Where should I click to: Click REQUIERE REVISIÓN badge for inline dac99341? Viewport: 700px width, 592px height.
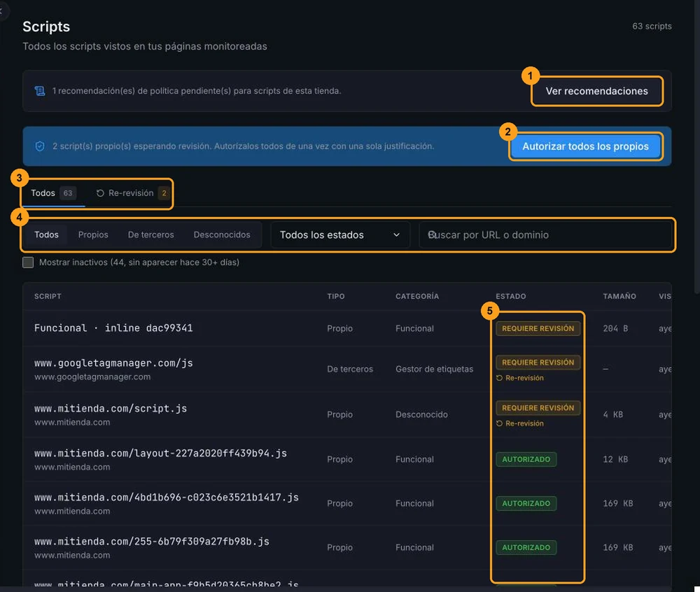[x=538, y=328]
